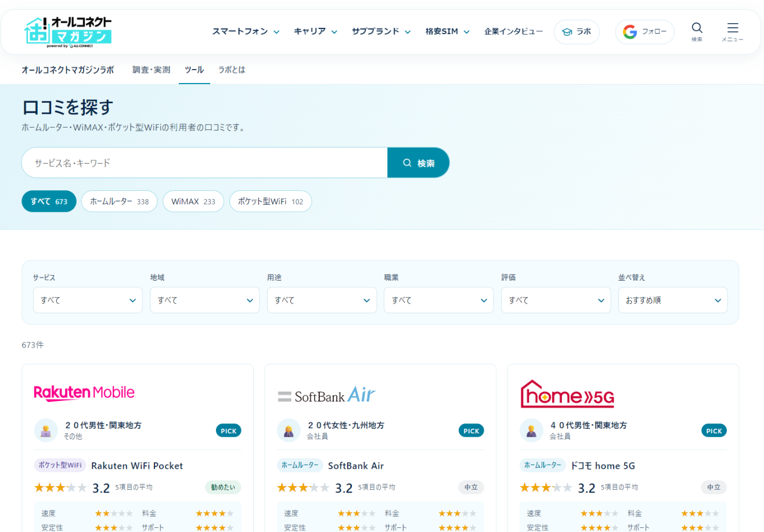Switch to the 調査・実測 tab
764x532 pixels.
pyautogui.click(x=152, y=70)
